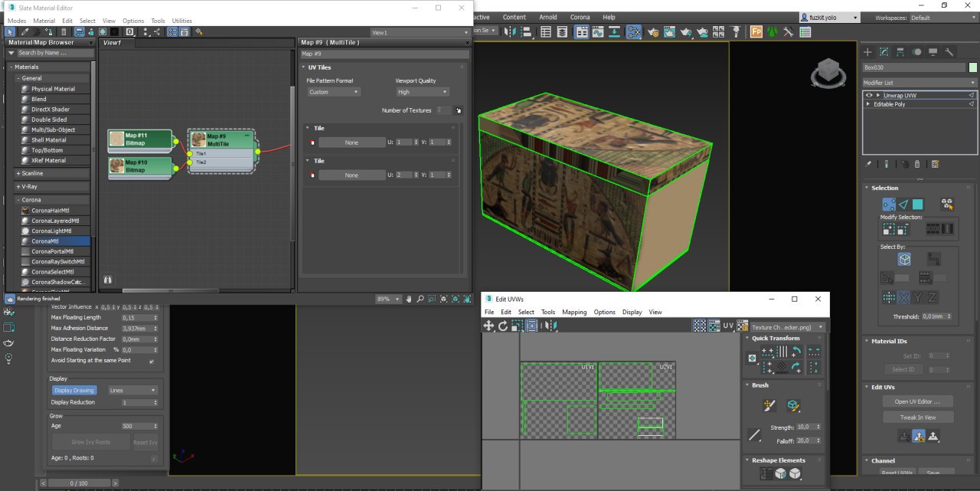Select Freeform mode in Edit UVWs toolbar
Image resolution: width=980 pixels, height=491 pixels.
(531, 326)
